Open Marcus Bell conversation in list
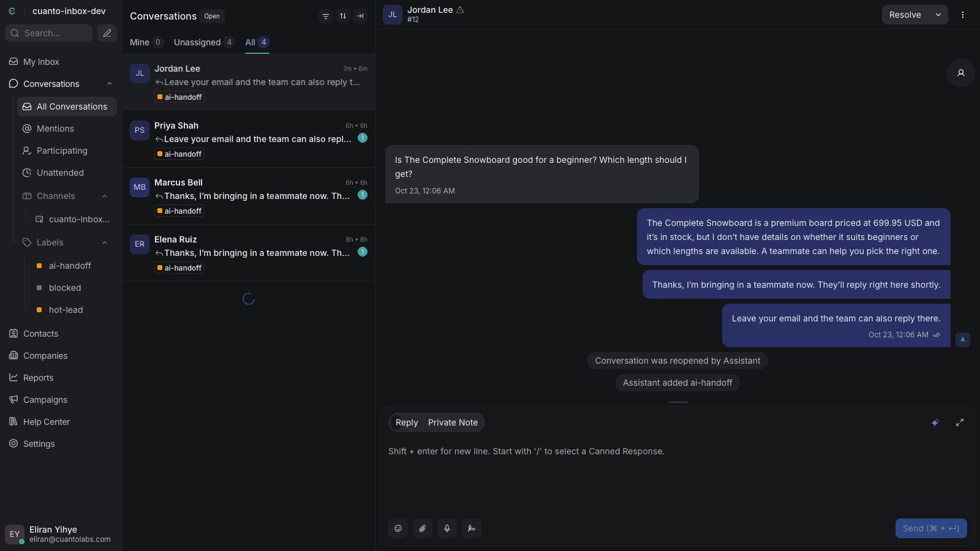The width and height of the screenshot is (980, 551). click(249, 196)
